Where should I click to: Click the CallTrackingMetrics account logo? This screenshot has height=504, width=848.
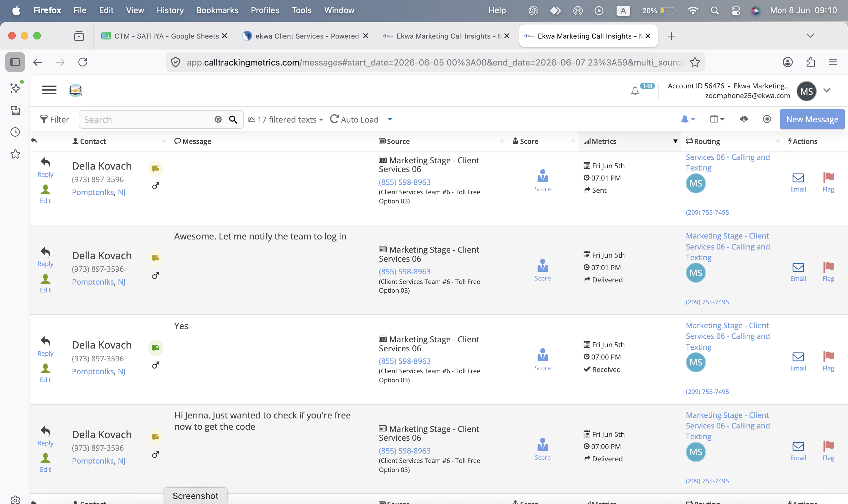tap(76, 90)
